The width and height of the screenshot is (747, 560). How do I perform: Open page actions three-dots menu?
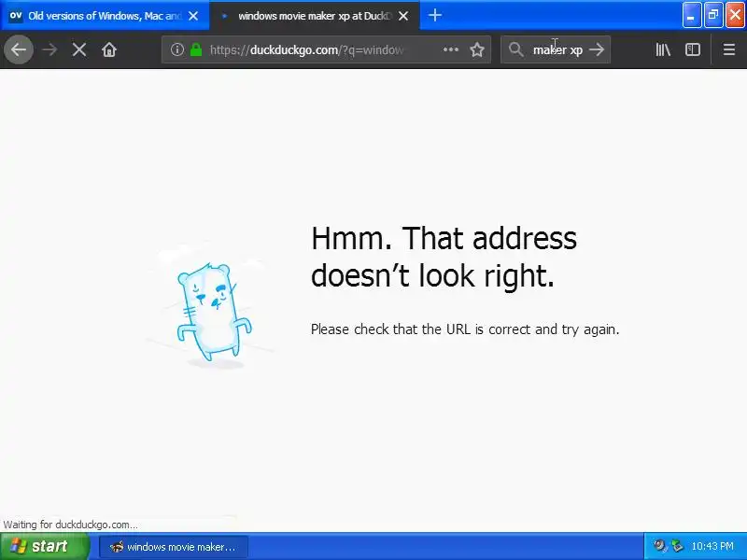[x=451, y=49]
